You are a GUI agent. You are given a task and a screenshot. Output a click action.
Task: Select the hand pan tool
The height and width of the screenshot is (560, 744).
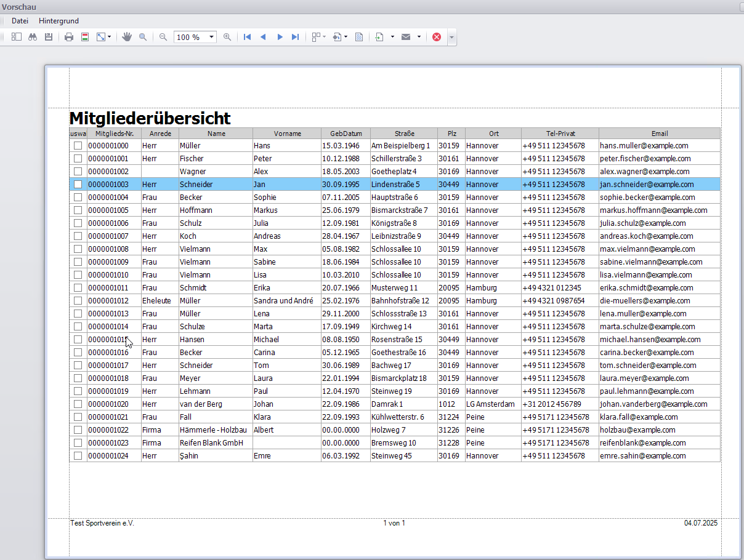click(x=127, y=37)
